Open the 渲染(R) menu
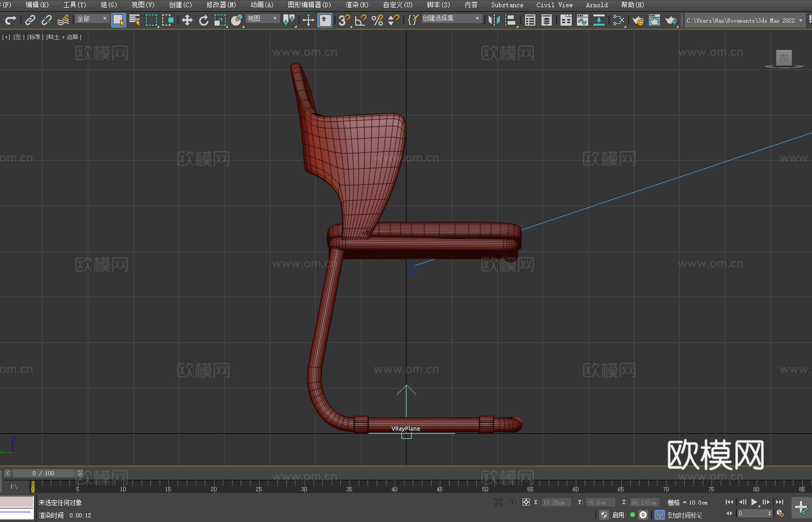Viewport: 812px width, 522px height. (357, 5)
